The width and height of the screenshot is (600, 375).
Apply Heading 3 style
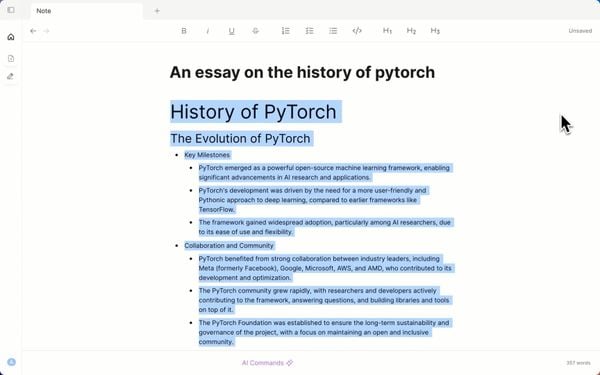(435, 31)
